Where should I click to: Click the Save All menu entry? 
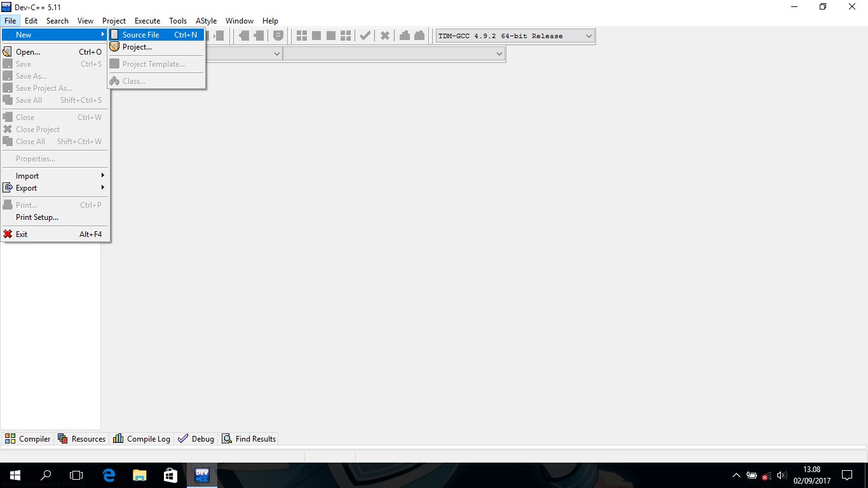coord(55,100)
